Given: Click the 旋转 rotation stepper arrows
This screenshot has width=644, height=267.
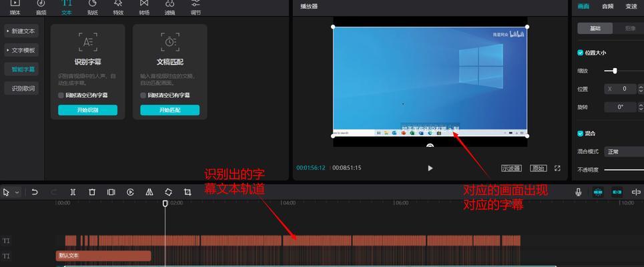Looking at the screenshot, I should pyautogui.click(x=640, y=107).
